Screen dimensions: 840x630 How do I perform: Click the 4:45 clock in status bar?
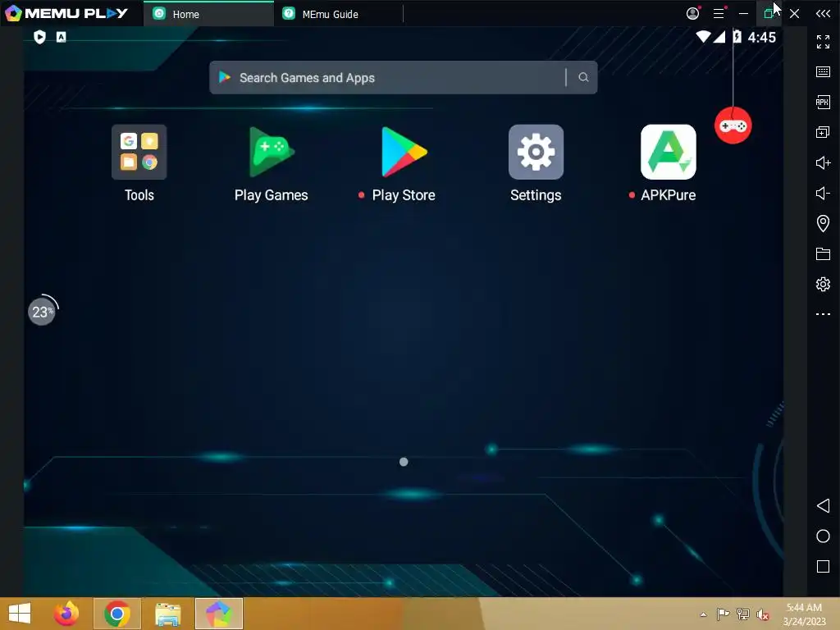[x=762, y=38]
